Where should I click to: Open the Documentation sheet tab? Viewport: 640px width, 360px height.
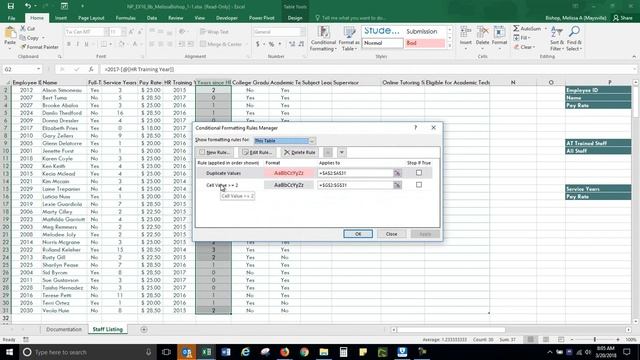click(x=64, y=329)
